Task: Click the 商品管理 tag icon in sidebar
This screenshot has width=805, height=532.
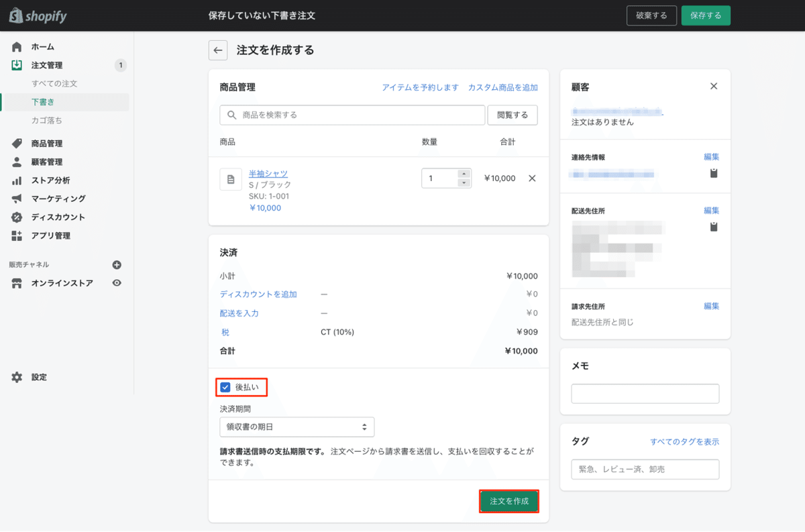Action: click(17, 144)
